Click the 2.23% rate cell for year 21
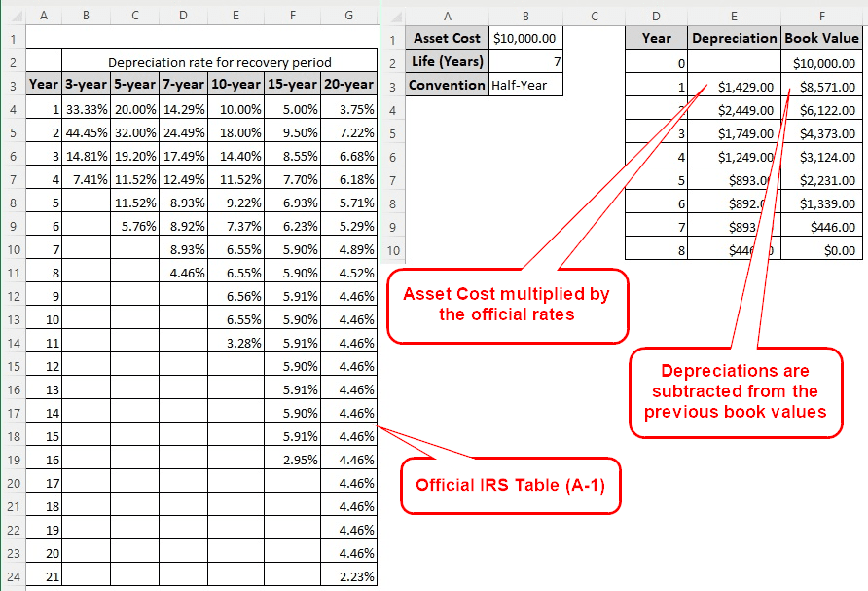This screenshot has width=868, height=591. pos(349,574)
